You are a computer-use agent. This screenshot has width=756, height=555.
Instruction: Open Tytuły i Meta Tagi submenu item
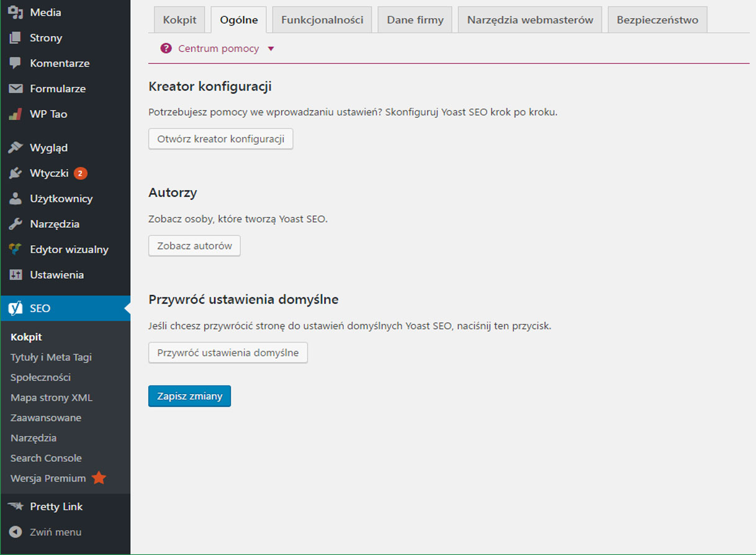click(51, 357)
